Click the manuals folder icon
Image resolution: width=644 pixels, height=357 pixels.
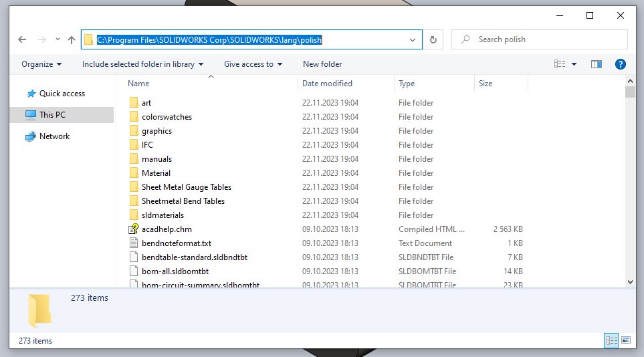pyautogui.click(x=134, y=159)
